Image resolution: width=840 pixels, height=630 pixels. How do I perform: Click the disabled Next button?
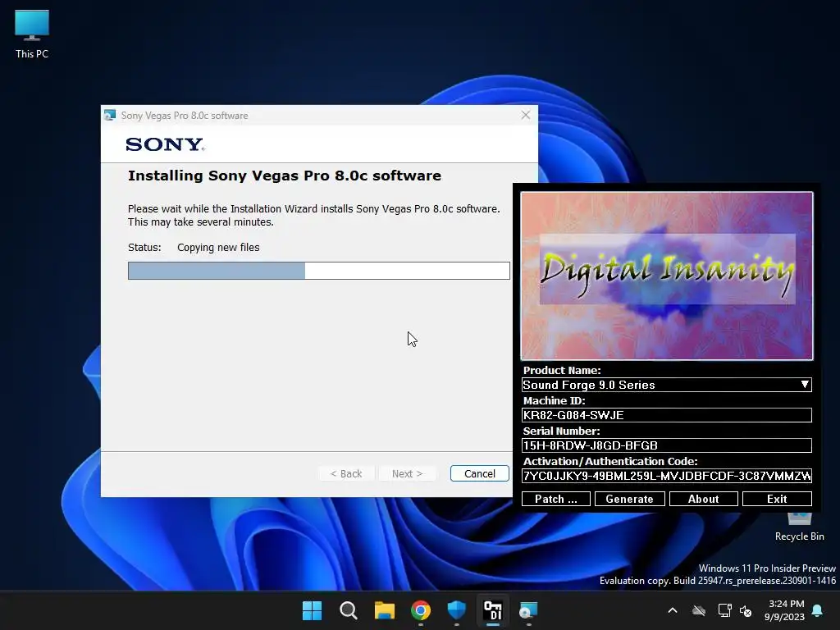point(407,473)
